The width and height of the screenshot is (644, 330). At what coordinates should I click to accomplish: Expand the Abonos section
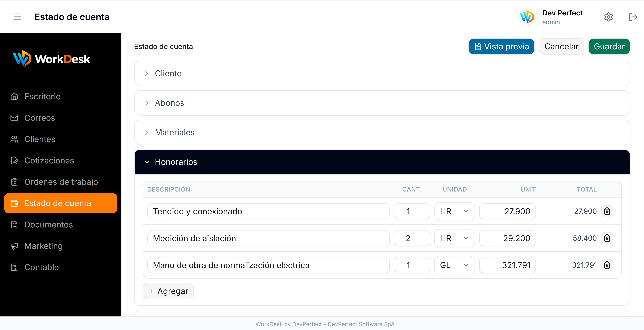pos(382,103)
